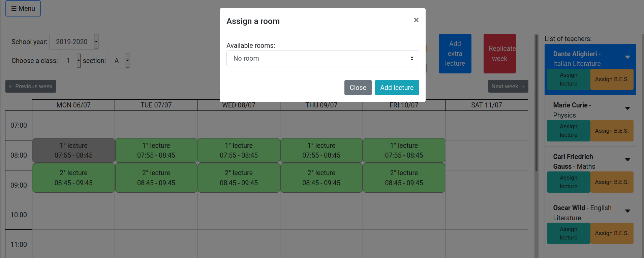The image size is (644, 258).
Task: Go to Next week
Action: pyautogui.click(x=508, y=86)
